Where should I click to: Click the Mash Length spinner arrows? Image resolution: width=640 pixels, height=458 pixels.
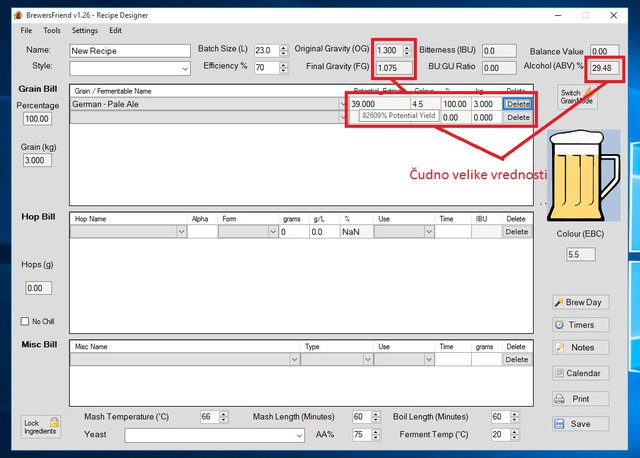tap(376, 417)
